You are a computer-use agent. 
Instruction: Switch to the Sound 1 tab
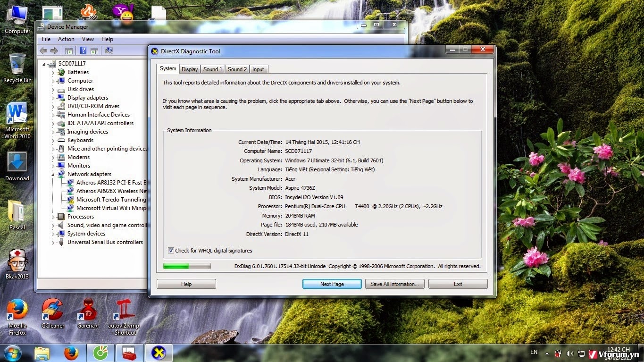click(212, 69)
